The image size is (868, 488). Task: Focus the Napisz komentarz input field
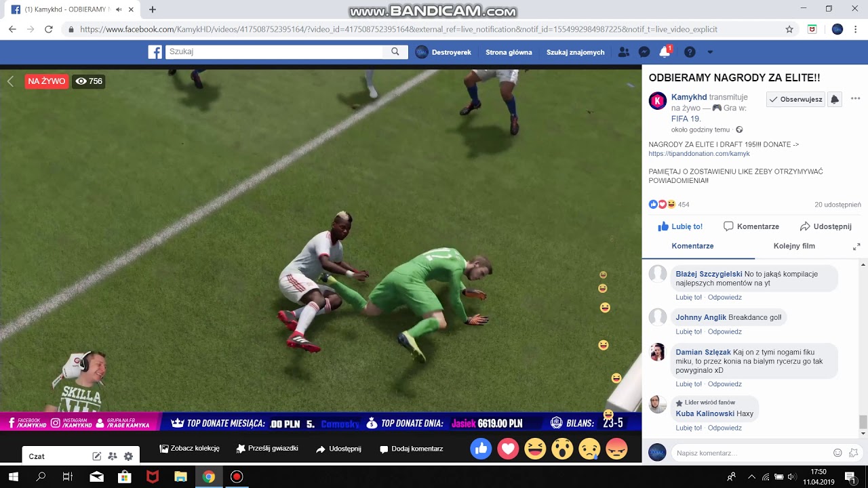pos(752,453)
